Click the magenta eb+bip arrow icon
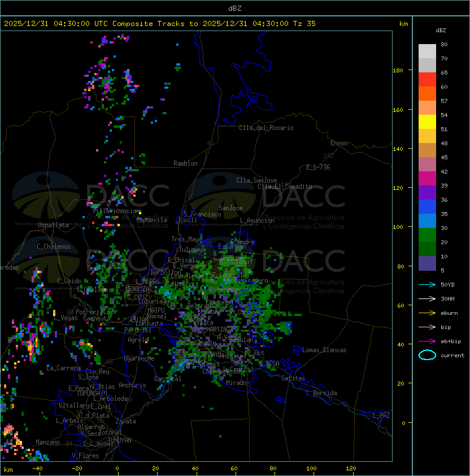470x476 pixels. [x=427, y=341]
